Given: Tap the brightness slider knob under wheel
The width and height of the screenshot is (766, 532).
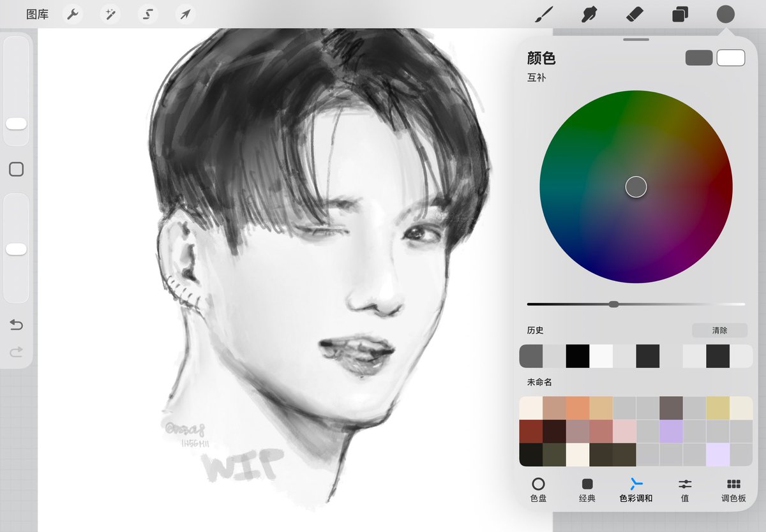Looking at the screenshot, I should [613, 304].
